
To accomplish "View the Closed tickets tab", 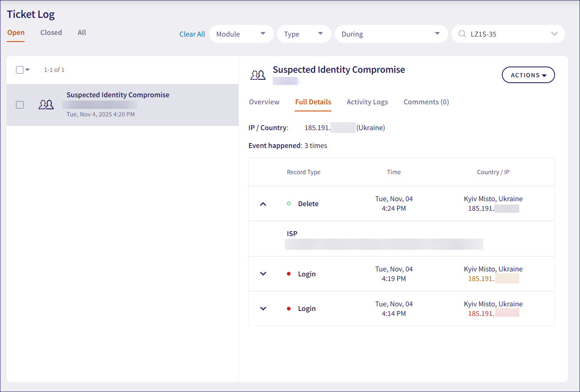I will [51, 32].
